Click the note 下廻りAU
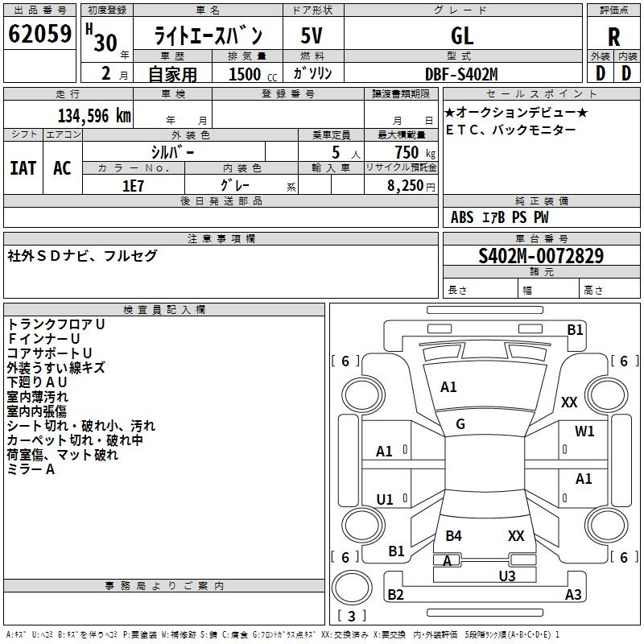The width and height of the screenshot is (644, 644). click(x=37, y=382)
